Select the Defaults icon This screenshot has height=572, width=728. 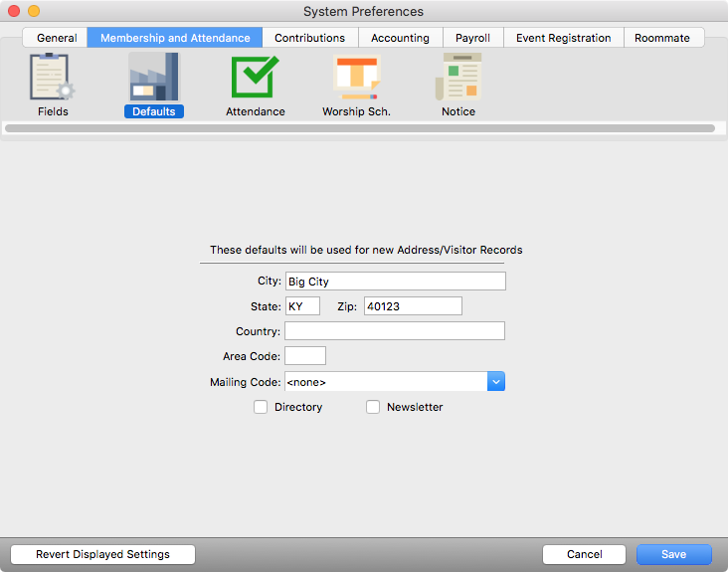(153, 80)
